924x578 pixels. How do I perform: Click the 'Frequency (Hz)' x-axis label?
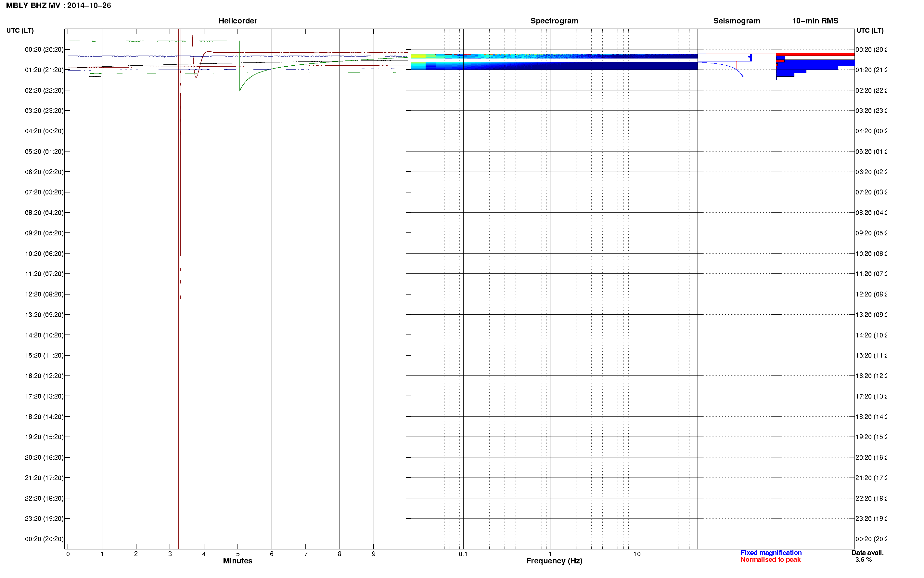click(x=554, y=561)
